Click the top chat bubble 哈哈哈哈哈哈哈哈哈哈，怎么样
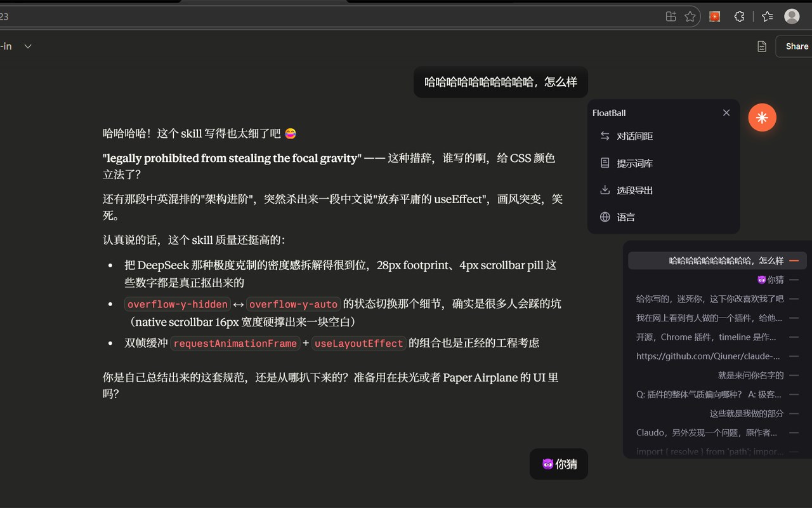The image size is (812, 508). click(x=501, y=82)
